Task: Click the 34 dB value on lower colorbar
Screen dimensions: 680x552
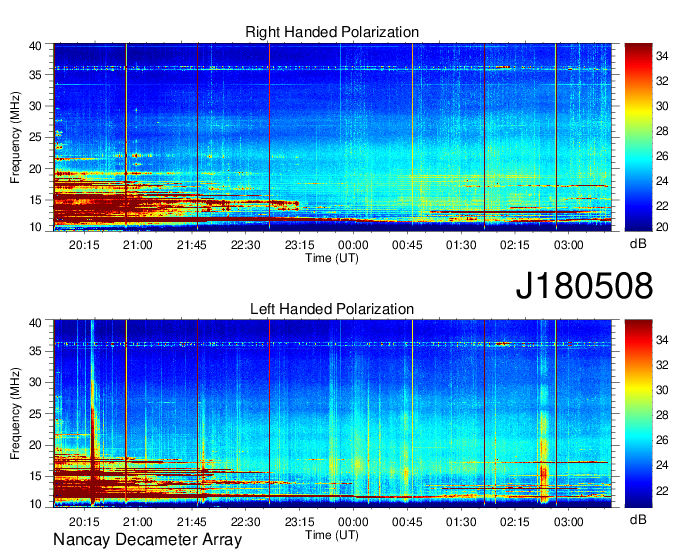Action: tap(662, 340)
